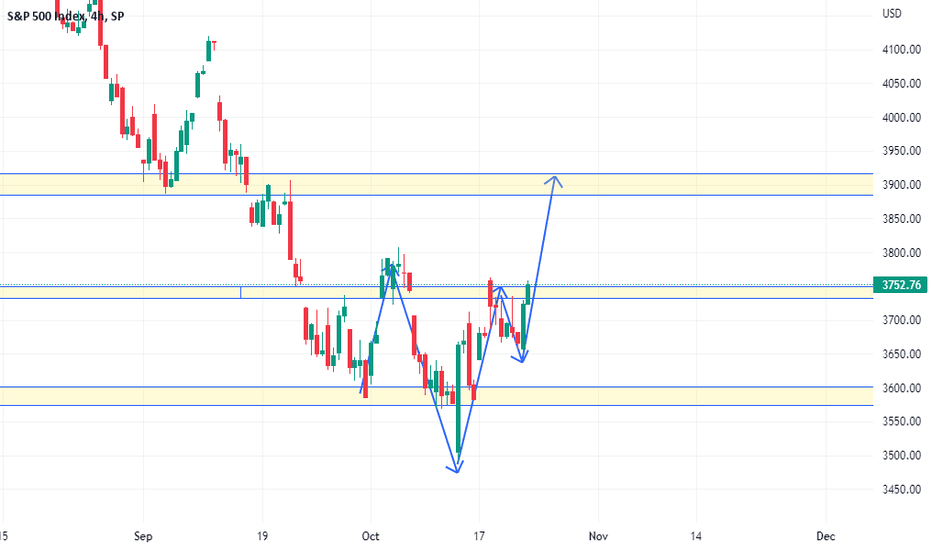Click the 3600.00 price axis label
The height and width of the screenshot is (550, 932).
(x=902, y=388)
